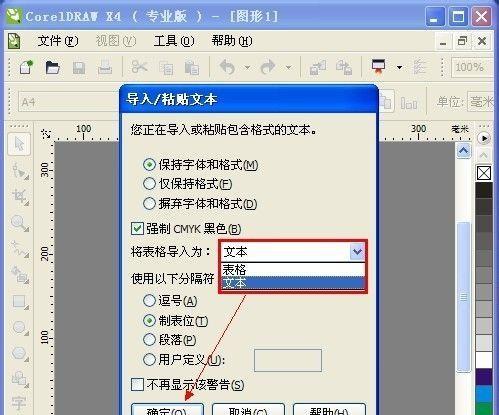Select the Ellipse tool
This screenshot has height=415, width=499.
point(20,327)
